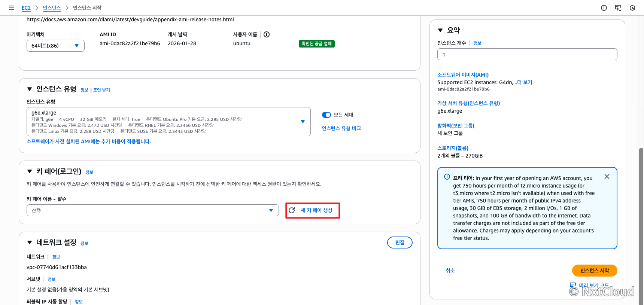Click 더 보기 link in AMI summary
644x305 pixels.
525,82
